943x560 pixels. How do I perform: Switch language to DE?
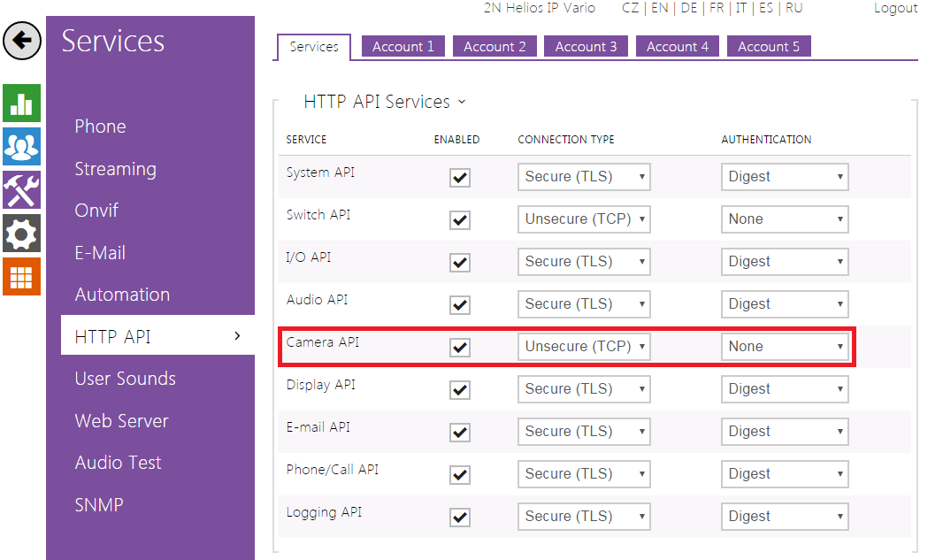[688, 8]
